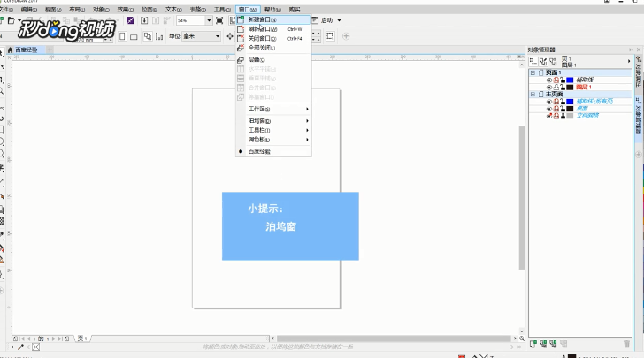Open the Tools (工具) menu
The width and height of the screenshot is (644, 358).
tap(222, 10)
